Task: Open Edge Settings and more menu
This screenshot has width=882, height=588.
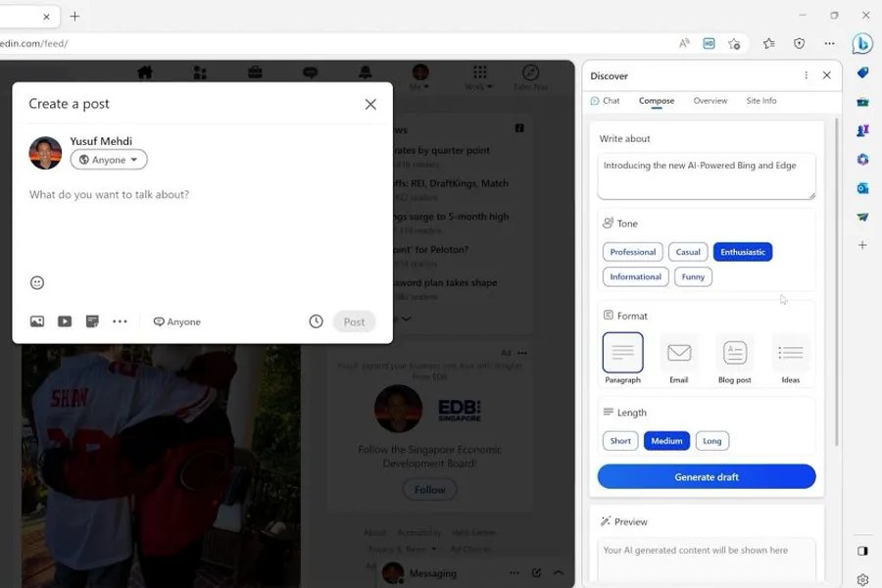Action: 830,43
